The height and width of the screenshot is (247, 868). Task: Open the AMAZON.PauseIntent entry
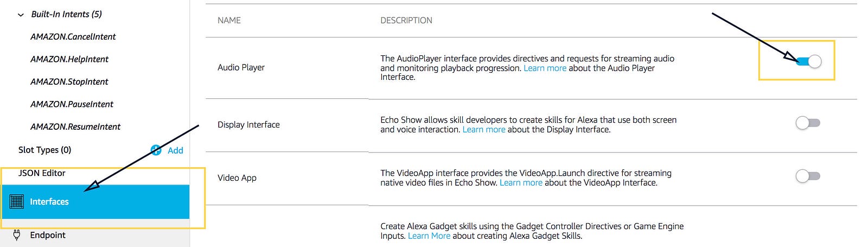(72, 104)
